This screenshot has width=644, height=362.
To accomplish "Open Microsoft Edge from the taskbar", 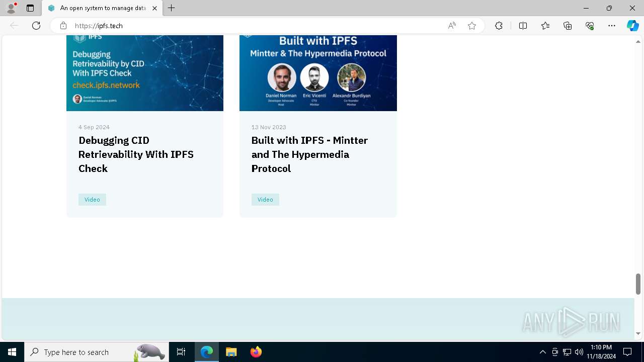I will (207, 352).
